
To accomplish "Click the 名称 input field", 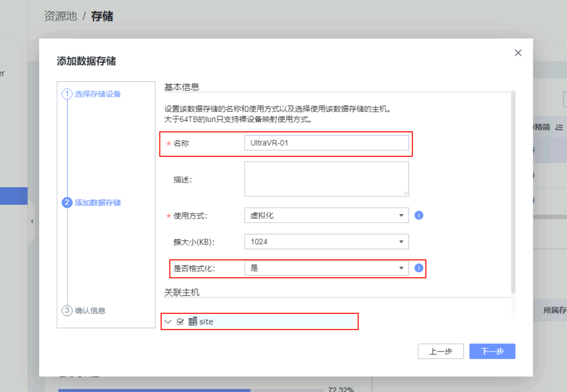I will point(326,143).
